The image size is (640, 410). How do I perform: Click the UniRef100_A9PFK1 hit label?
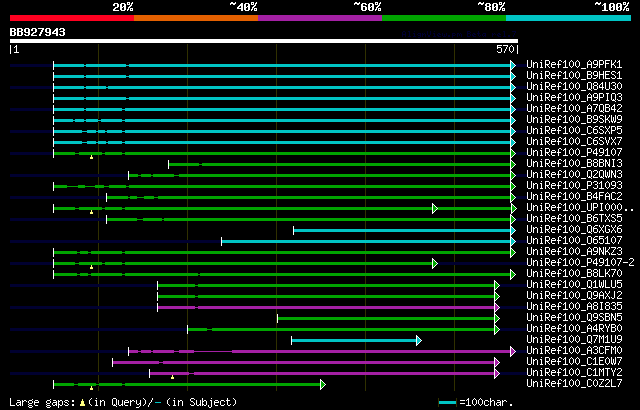coord(574,64)
